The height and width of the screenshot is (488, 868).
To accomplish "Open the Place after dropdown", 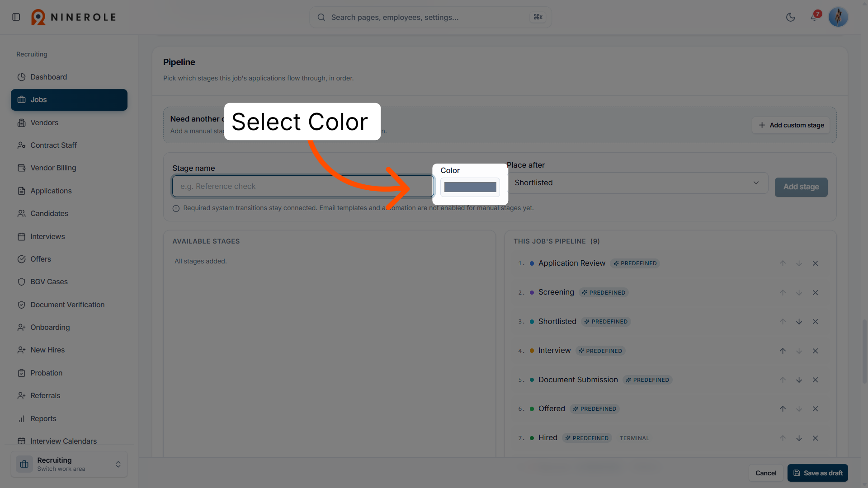I will click(x=637, y=183).
